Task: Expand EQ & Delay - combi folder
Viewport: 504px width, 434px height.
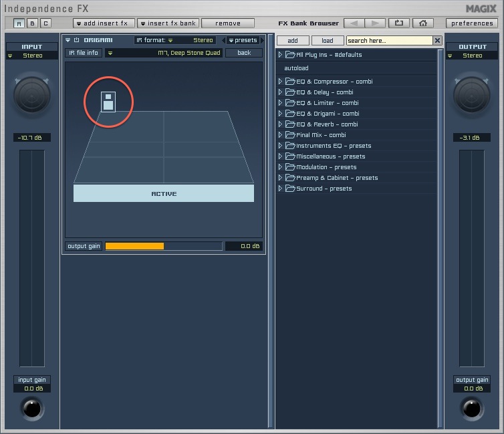Action: tap(280, 92)
